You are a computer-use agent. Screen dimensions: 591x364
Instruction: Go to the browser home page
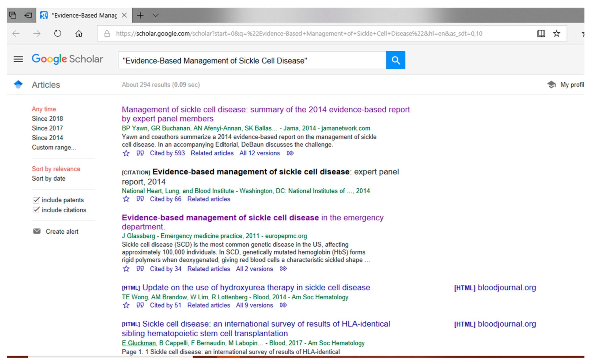click(x=78, y=34)
